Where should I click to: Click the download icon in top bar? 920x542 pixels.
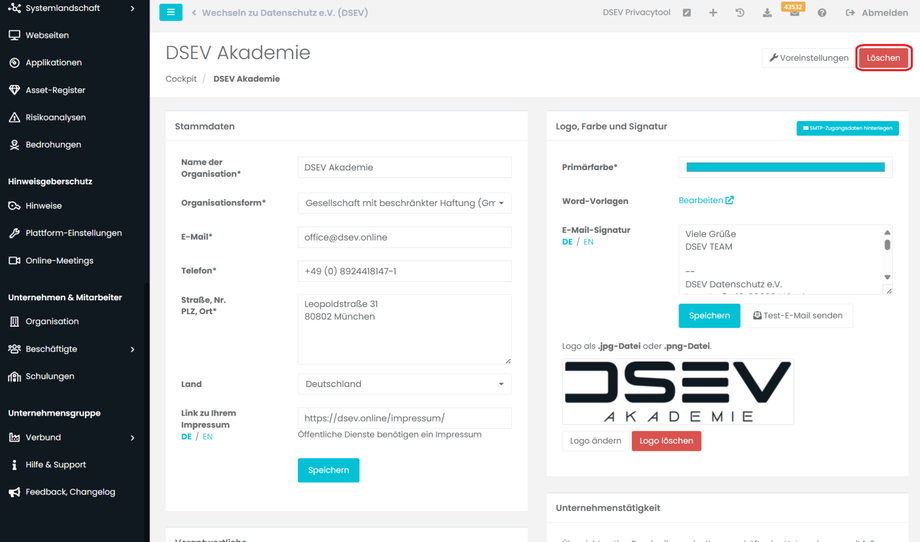tap(767, 13)
